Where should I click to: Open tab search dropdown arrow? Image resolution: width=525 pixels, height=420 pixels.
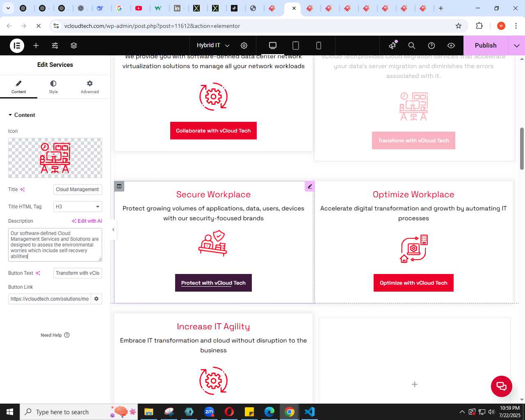point(8,8)
